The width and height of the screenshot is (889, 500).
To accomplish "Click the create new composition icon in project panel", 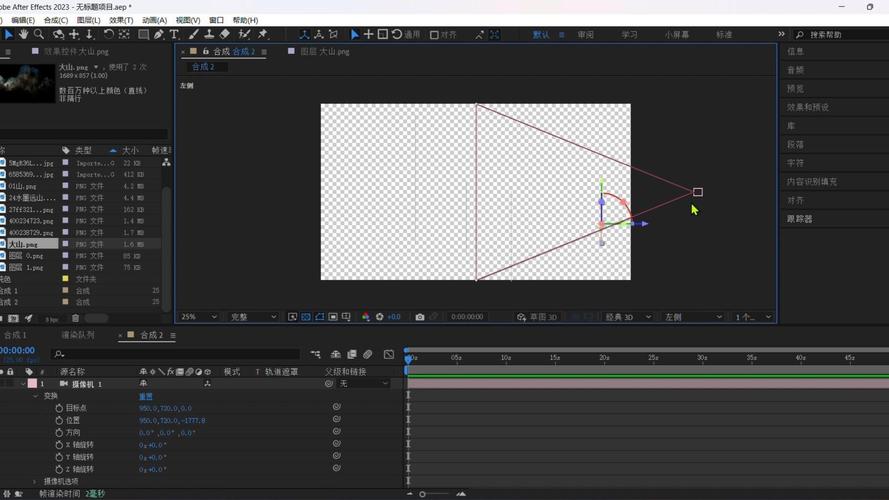I will click(x=14, y=319).
